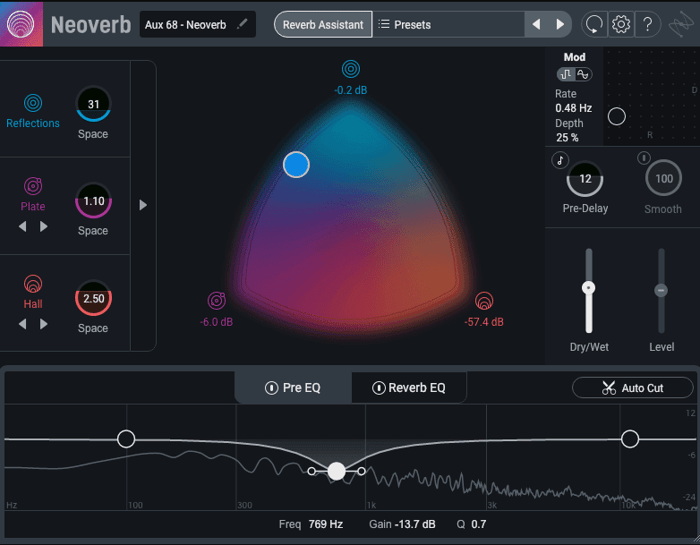Viewport: 700px width, 545px height.
Task: Select the random step modulation shape
Action: click(x=566, y=74)
